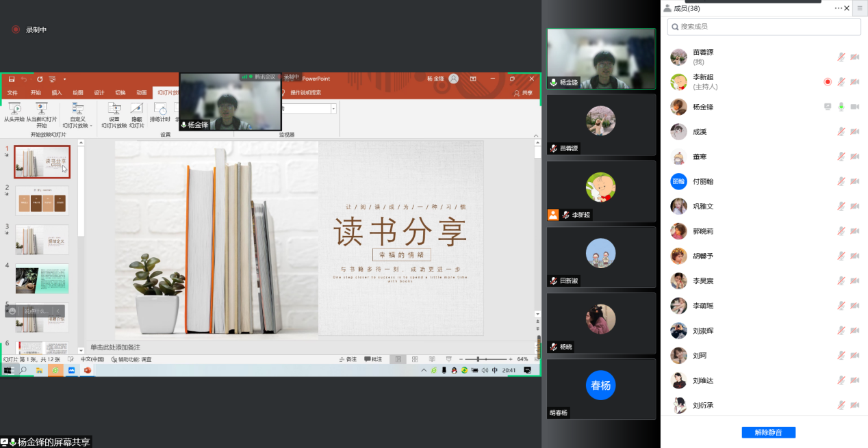This screenshot has height=448, width=868.
Task: Click taskbar search magnifier icon
Action: [x=23, y=370]
